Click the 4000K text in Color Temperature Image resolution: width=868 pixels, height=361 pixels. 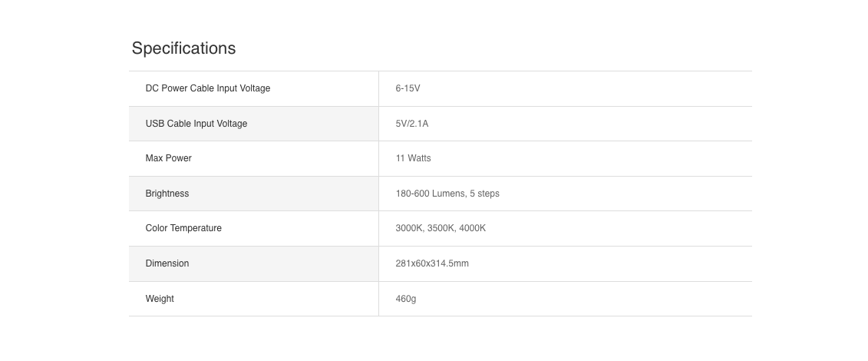tap(472, 228)
